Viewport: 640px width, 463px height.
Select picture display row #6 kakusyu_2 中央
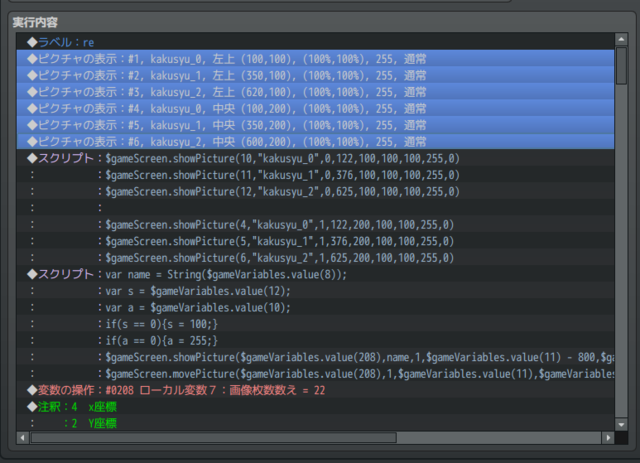[315, 142]
